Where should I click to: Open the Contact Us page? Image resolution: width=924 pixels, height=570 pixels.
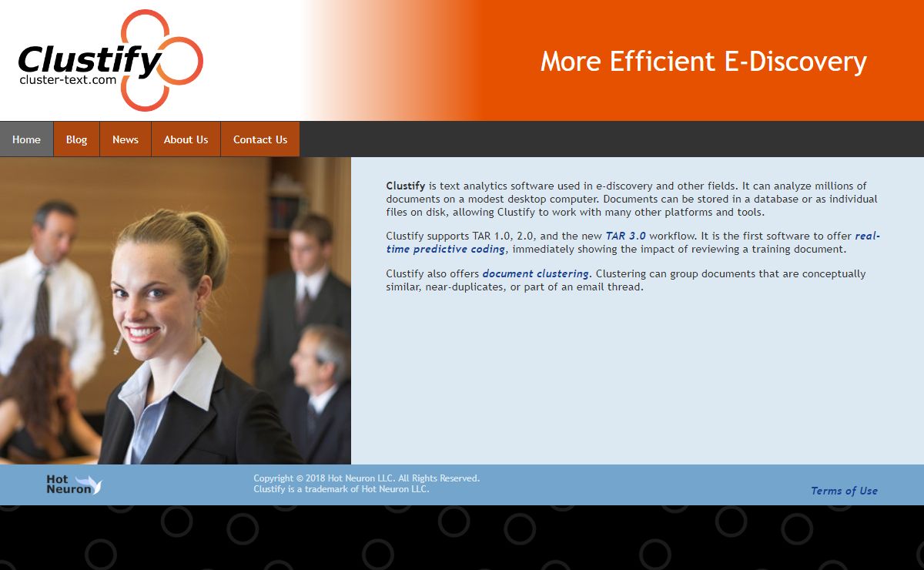260,139
